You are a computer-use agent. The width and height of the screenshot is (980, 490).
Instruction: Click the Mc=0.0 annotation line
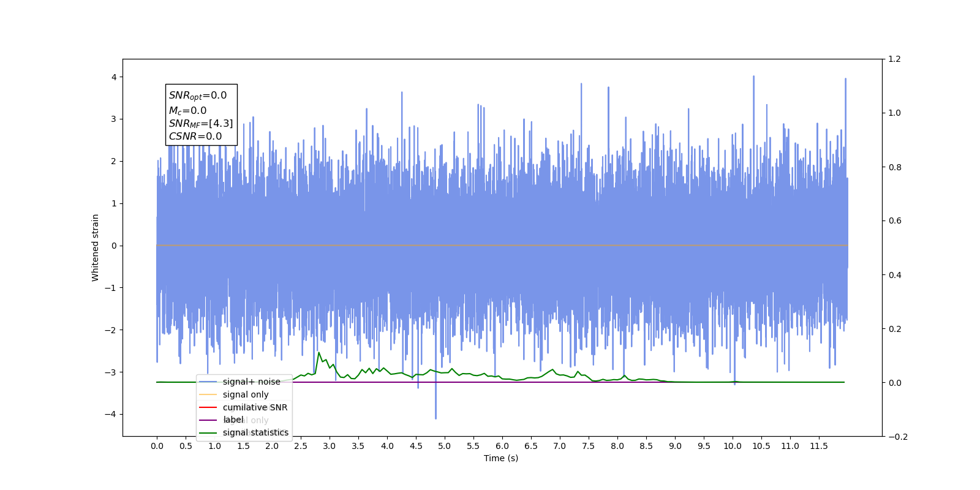pyautogui.click(x=187, y=111)
